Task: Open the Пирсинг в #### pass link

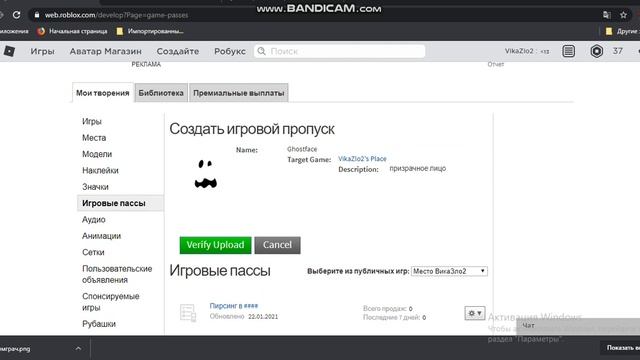Action: coord(234,306)
